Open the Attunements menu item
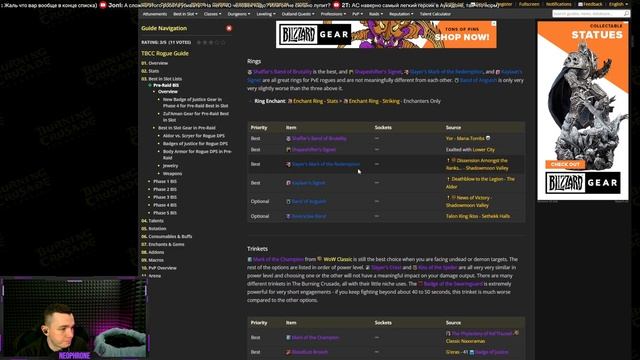Viewport: 640px width, 360px height. [x=155, y=14]
